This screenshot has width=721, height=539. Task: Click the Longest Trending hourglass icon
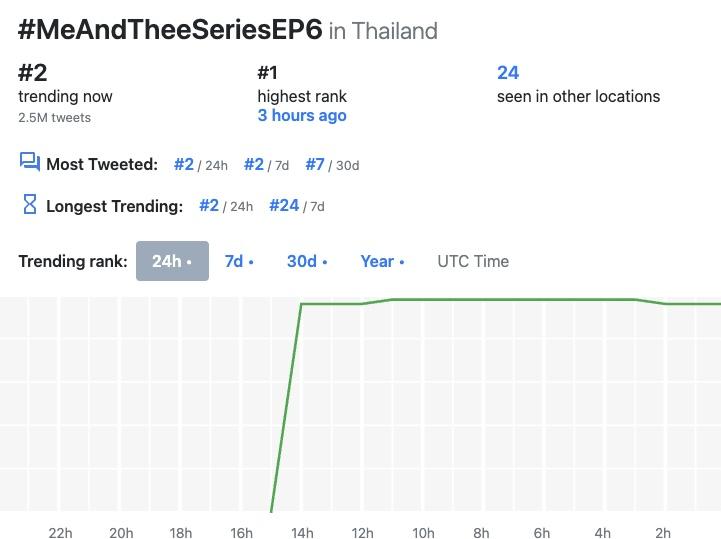point(29,205)
